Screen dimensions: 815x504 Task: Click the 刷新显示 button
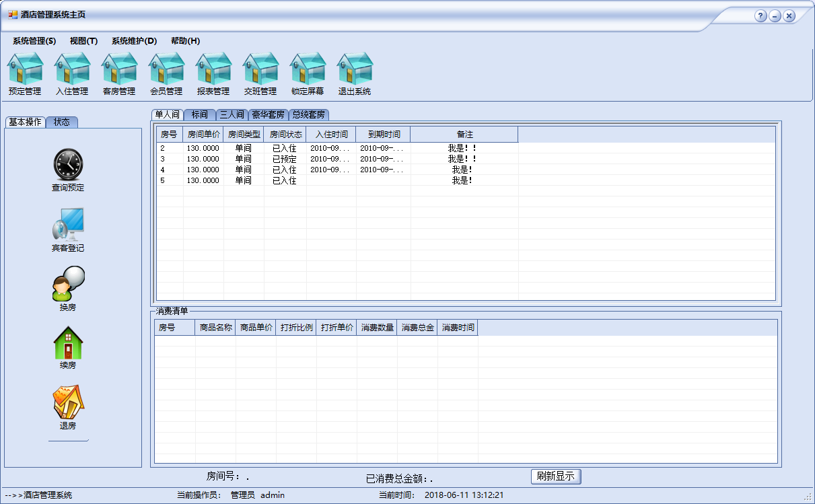[x=555, y=476]
